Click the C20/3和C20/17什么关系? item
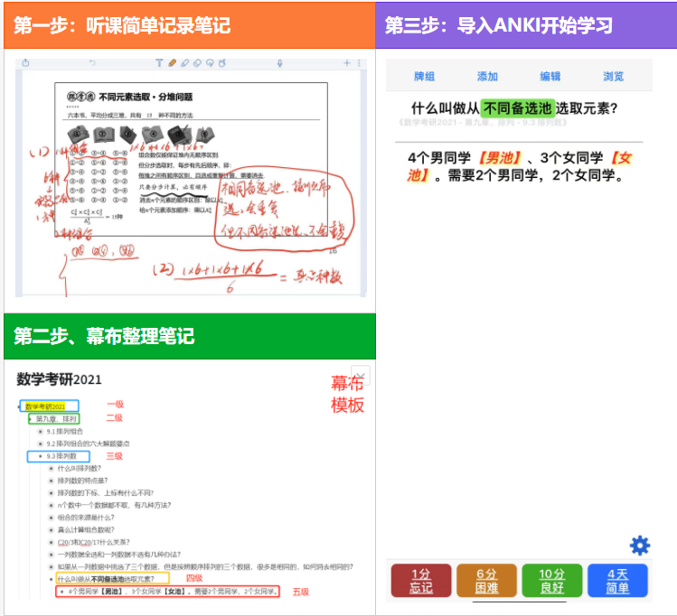 click(93, 542)
